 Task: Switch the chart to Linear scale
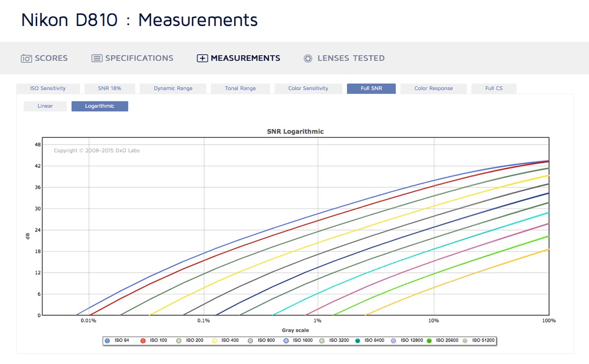tap(45, 106)
